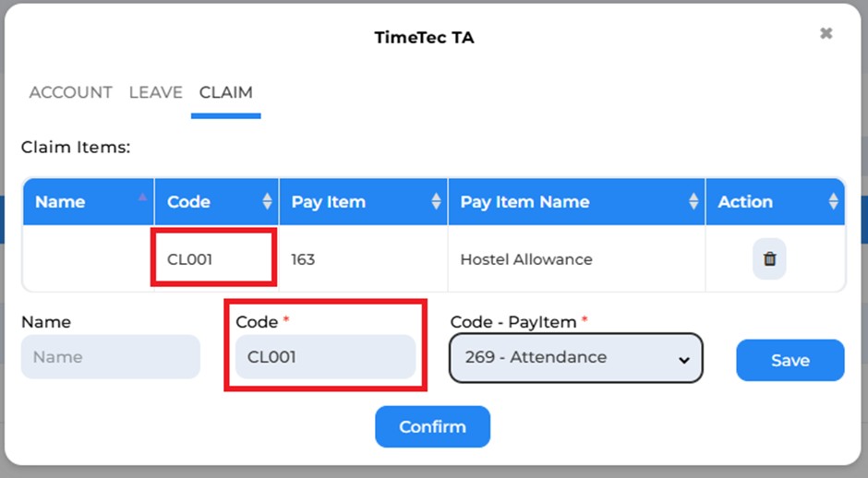Delete the Hostel Allowance claim row

pos(769,259)
